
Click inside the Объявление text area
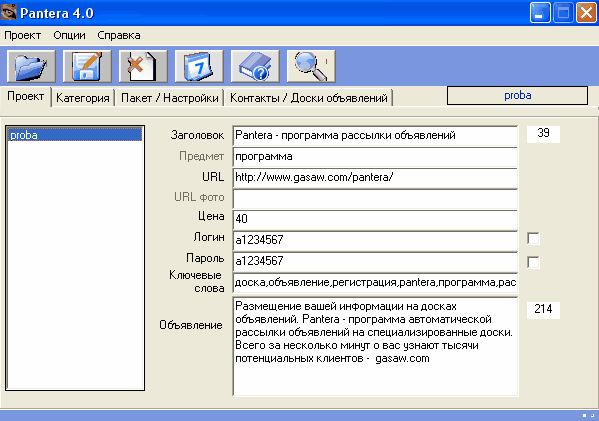pyautogui.click(x=375, y=347)
